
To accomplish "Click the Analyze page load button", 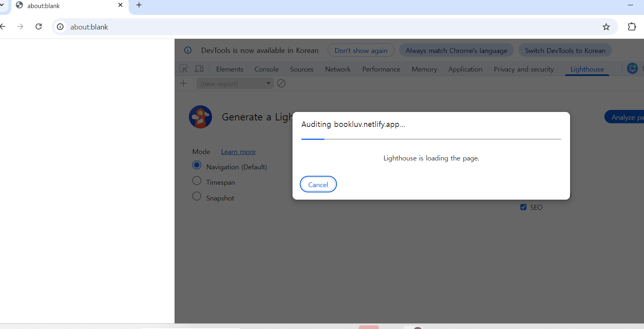I will click(625, 117).
